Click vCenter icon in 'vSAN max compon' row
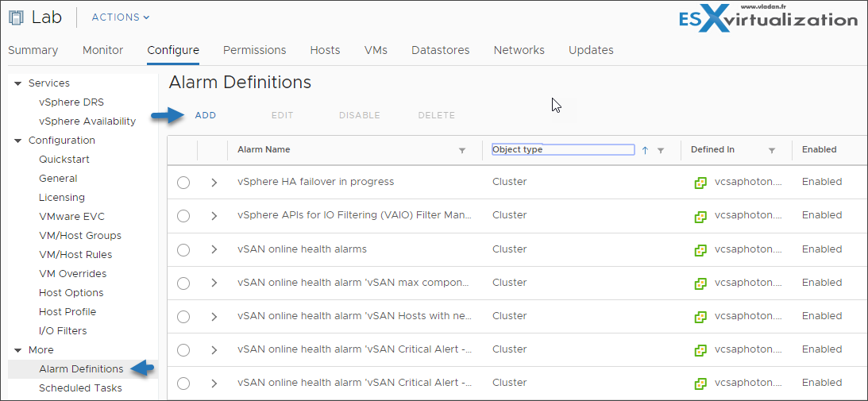 coord(700,283)
